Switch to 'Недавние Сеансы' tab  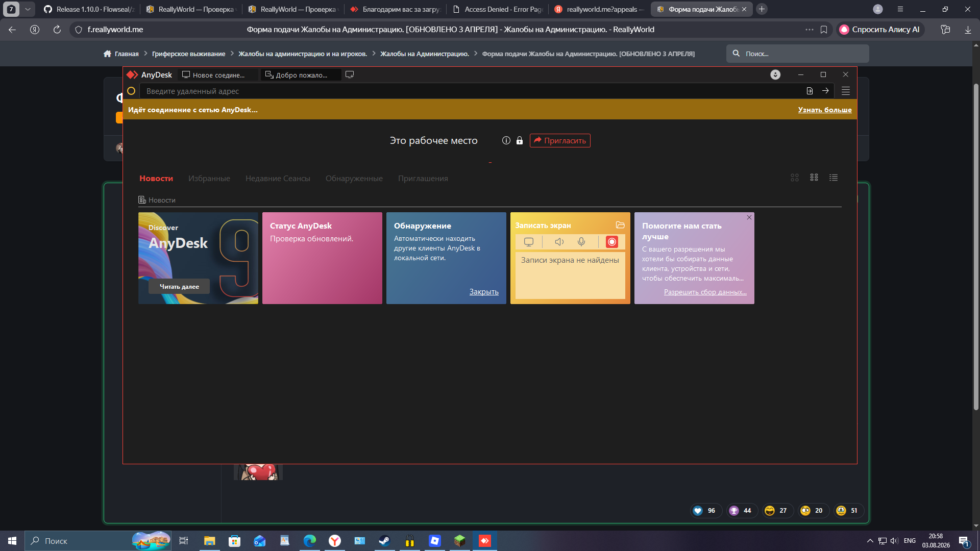pyautogui.click(x=278, y=179)
